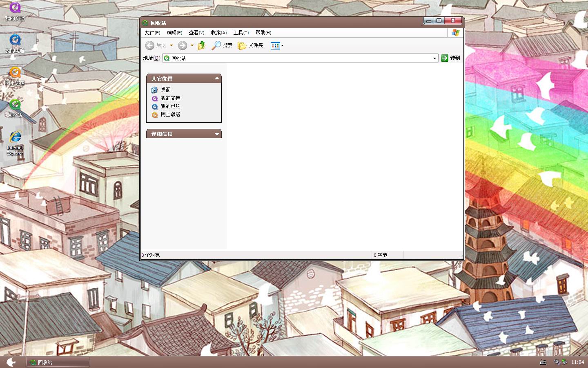The image size is (588, 368).
Task: Open the Views dropdown arrow
Action: (282, 45)
